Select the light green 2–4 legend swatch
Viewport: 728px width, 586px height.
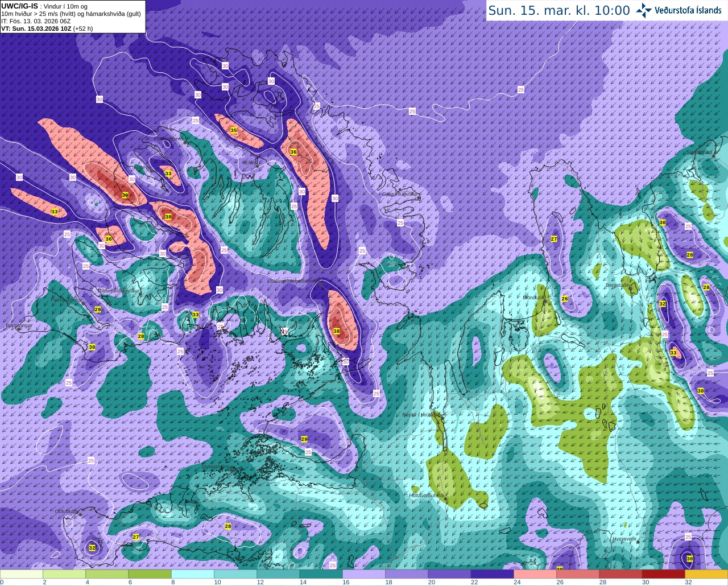64,573
